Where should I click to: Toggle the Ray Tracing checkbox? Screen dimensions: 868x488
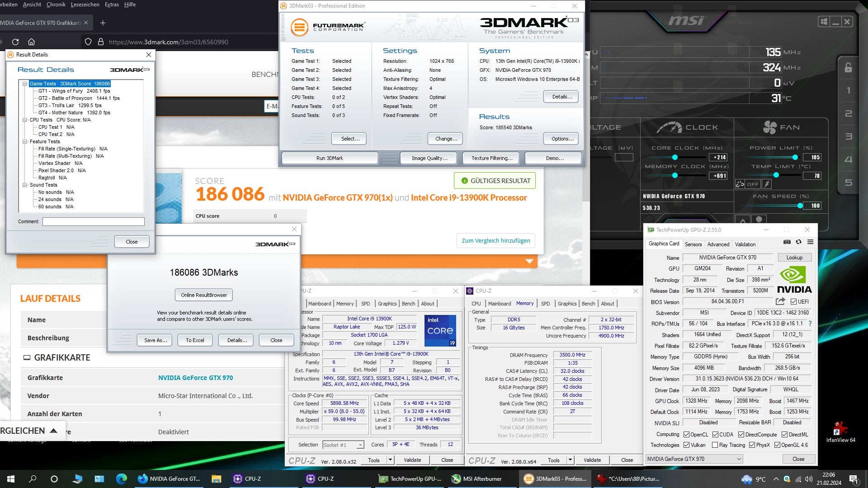(715, 445)
